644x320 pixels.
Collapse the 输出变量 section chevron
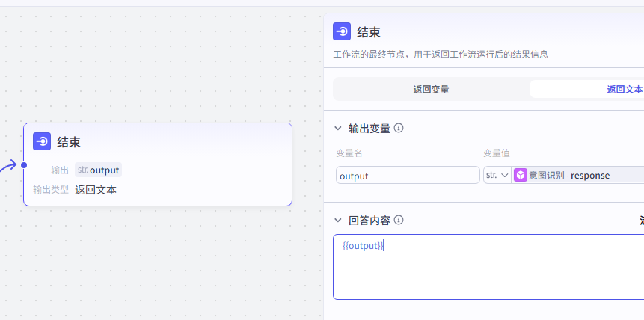(x=338, y=128)
